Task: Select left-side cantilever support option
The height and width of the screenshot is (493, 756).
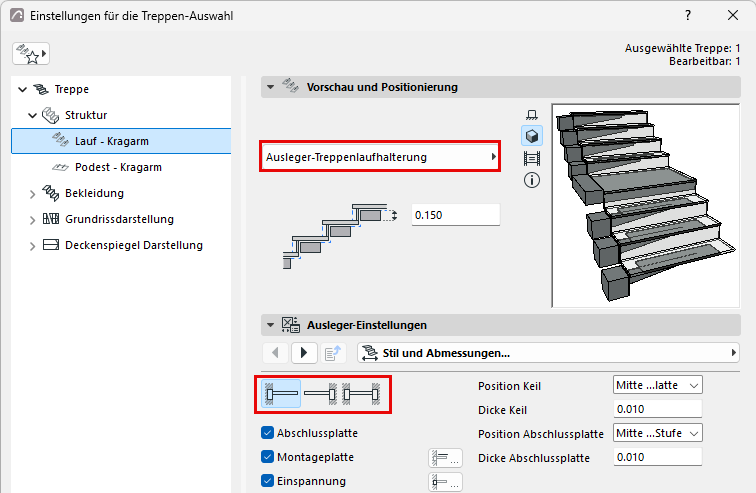Action: [x=282, y=394]
